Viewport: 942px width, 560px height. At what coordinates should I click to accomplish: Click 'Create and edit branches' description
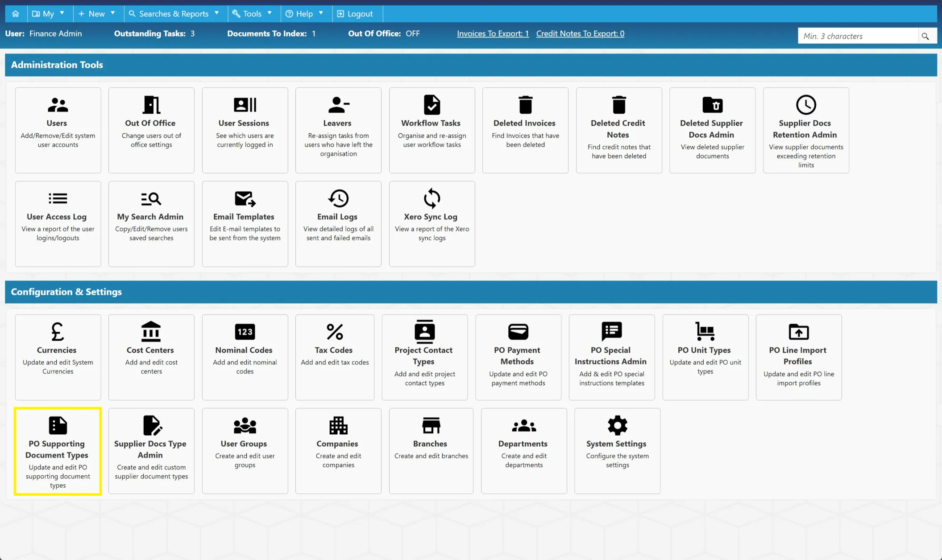(431, 456)
